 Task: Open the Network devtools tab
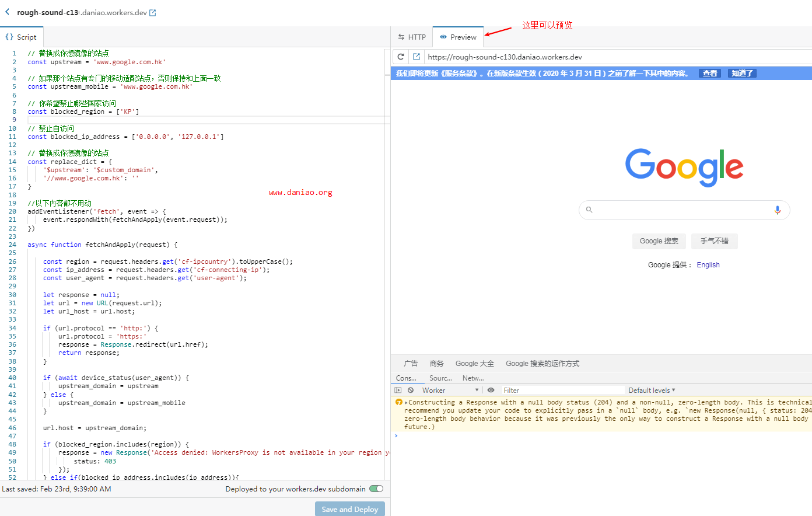tap(473, 378)
